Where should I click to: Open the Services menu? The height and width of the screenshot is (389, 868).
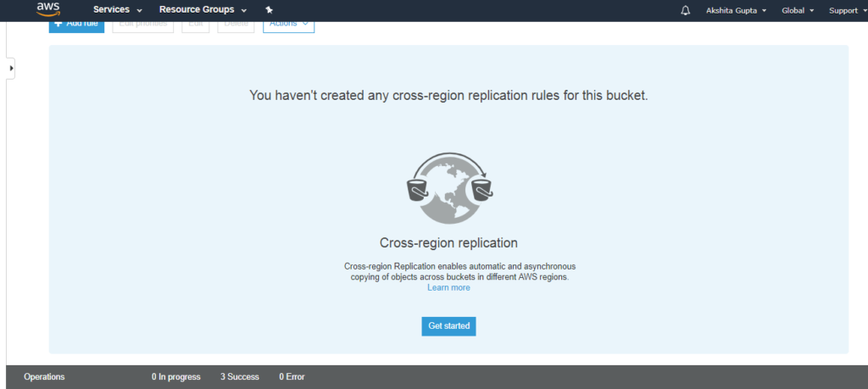[x=117, y=10]
